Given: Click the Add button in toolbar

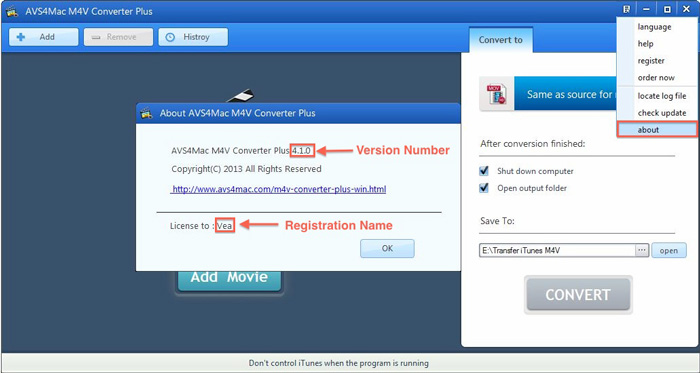Looking at the screenshot, I should click(x=43, y=37).
